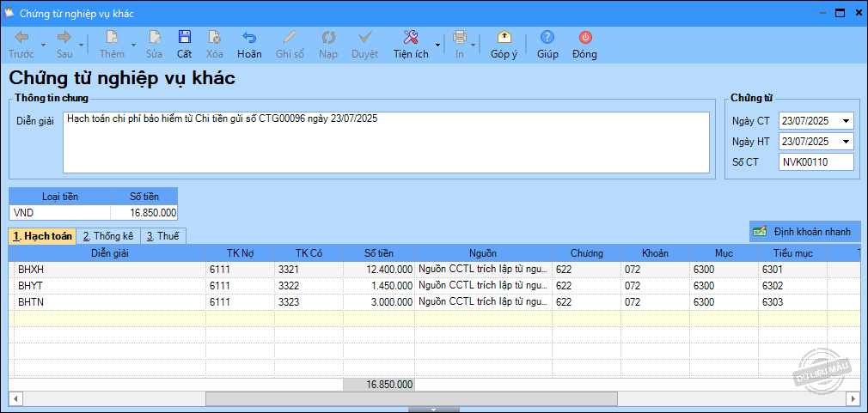
Task: Click the Ghi sổ pencil icon
Action: click(290, 37)
